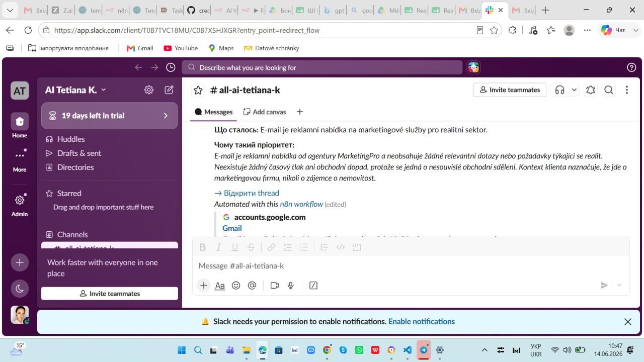Open Slack history clock icon
The width and height of the screenshot is (644, 362).
click(x=171, y=67)
